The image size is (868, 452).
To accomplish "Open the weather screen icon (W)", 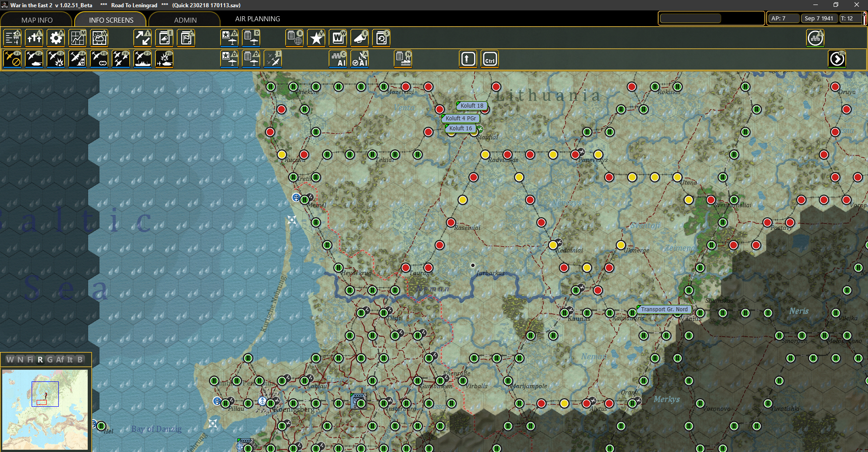I will 99,38.
